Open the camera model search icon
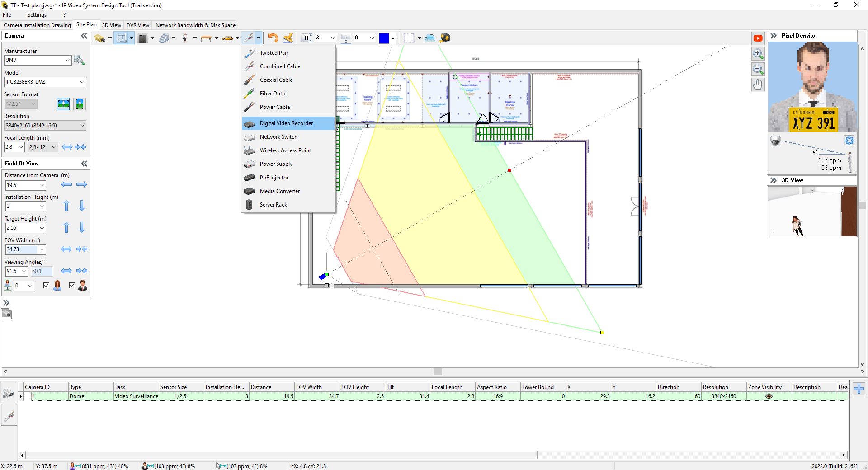The width and height of the screenshot is (868, 470). (x=79, y=60)
